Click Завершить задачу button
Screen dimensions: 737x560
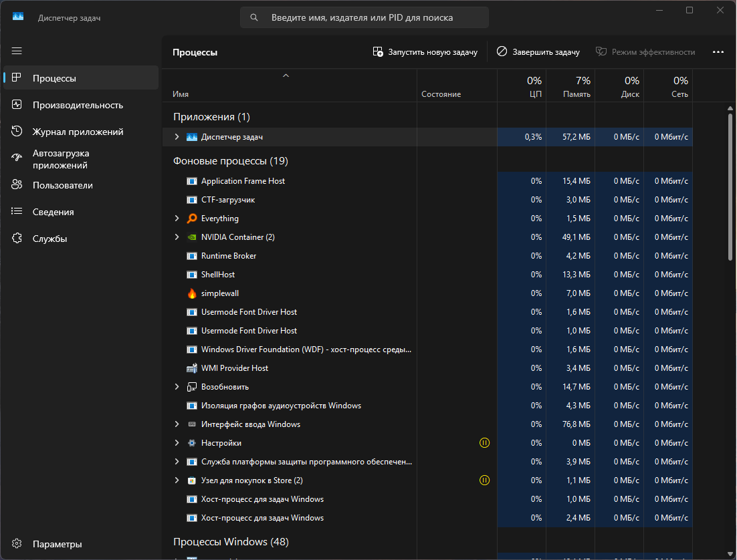tap(538, 52)
